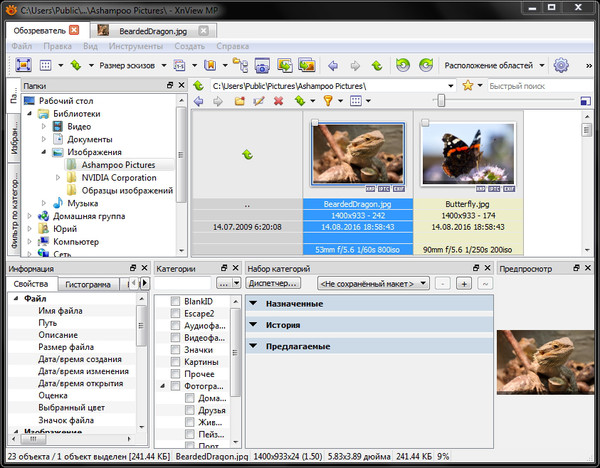Screen dimensions: 600x468
Task: Select the Образцы изображений folder
Action: click(127, 191)
